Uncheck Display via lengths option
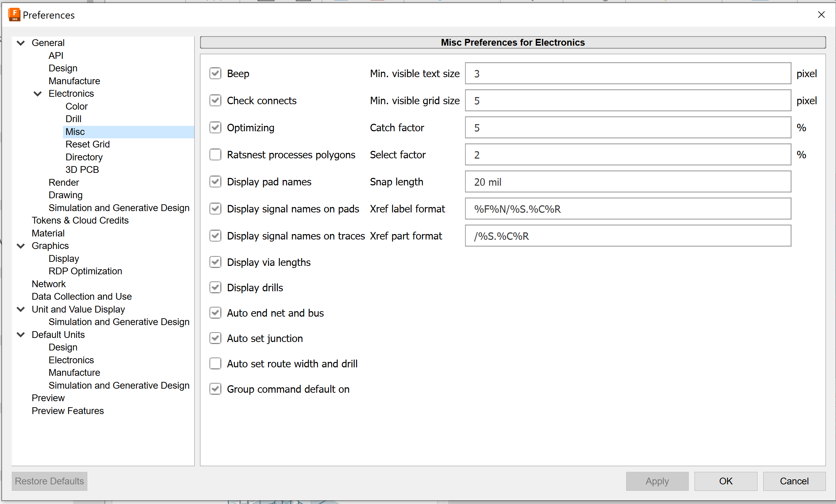This screenshot has height=504, width=836. (216, 262)
